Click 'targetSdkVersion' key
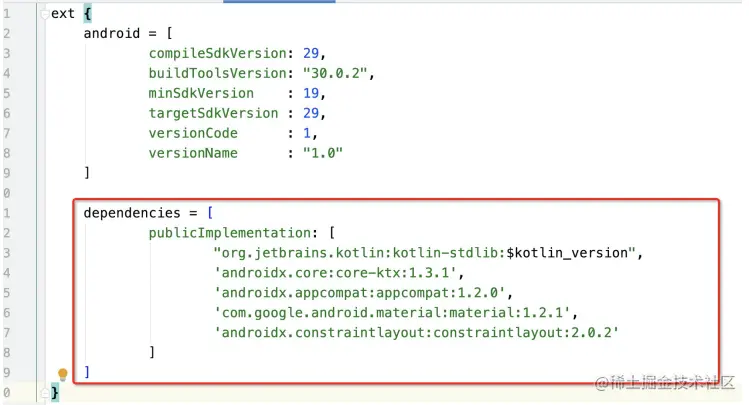This screenshot has height=405, width=749. click(x=213, y=113)
